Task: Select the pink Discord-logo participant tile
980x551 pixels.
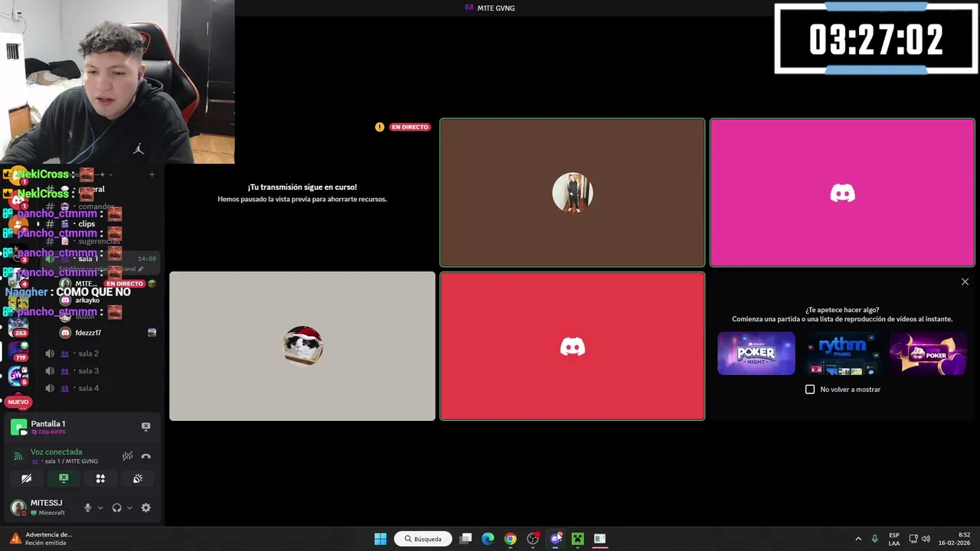Action: coord(842,192)
